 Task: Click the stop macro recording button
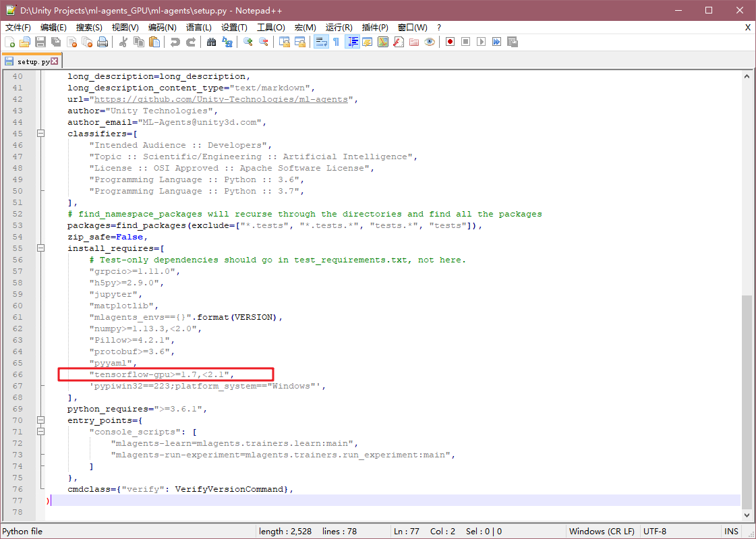(x=466, y=42)
